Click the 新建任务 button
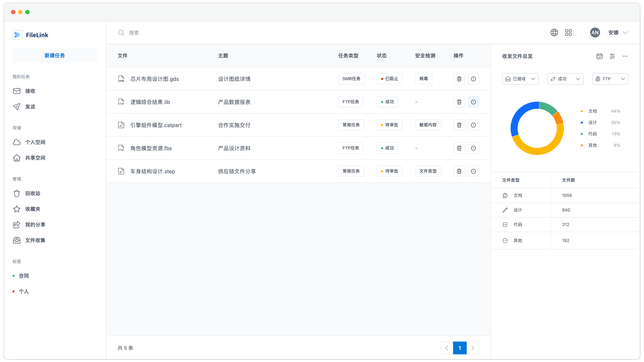The width and height of the screenshot is (644, 362). click(x=55, y=55)
